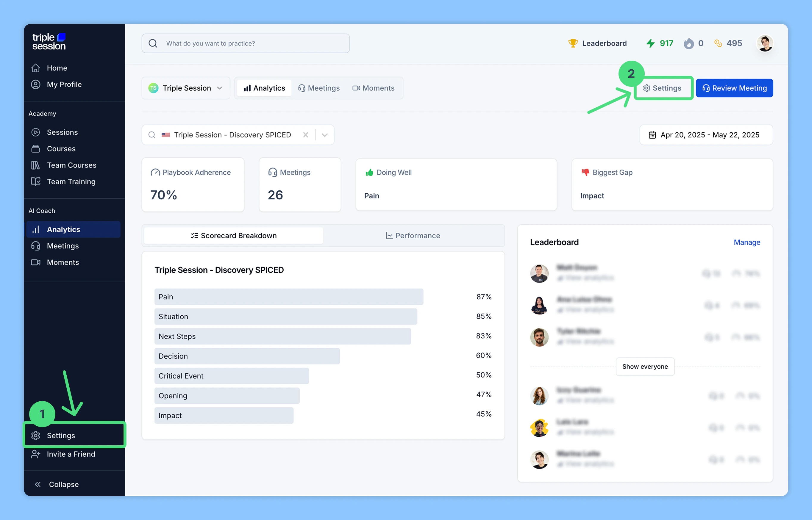Open Home in the sidebar
The width and height of the screenshot is (812, 520).
coord(57,68)
